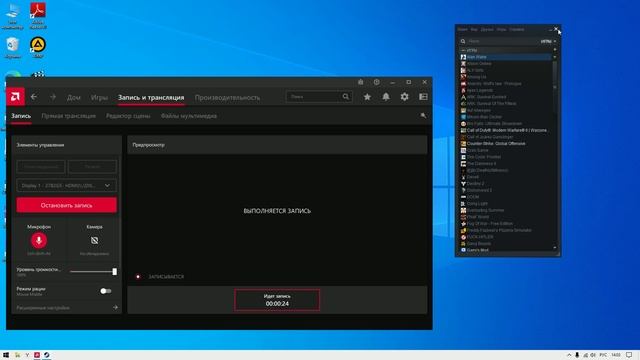Select Counter-Strike: Global Offensive in Steam
640x360 pixels.
[507, 144]
